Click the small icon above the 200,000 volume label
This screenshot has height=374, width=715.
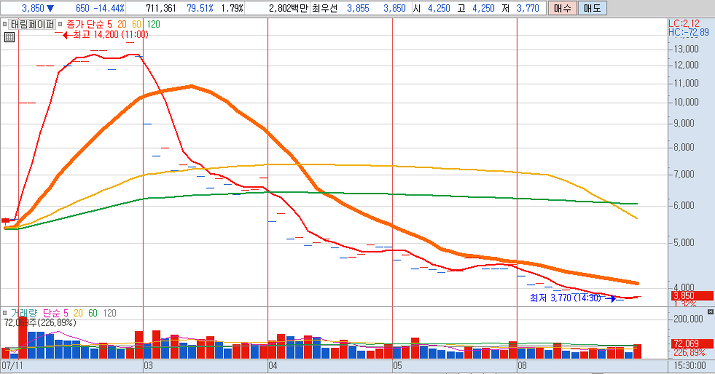click(x=710, y=312)
